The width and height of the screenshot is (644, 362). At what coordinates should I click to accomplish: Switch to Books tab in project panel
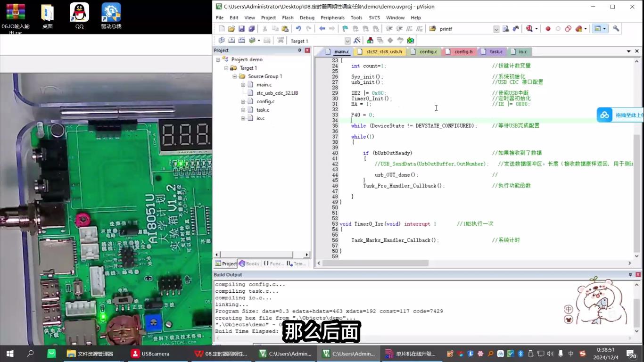pyautogui.click(x=249, y=263)
